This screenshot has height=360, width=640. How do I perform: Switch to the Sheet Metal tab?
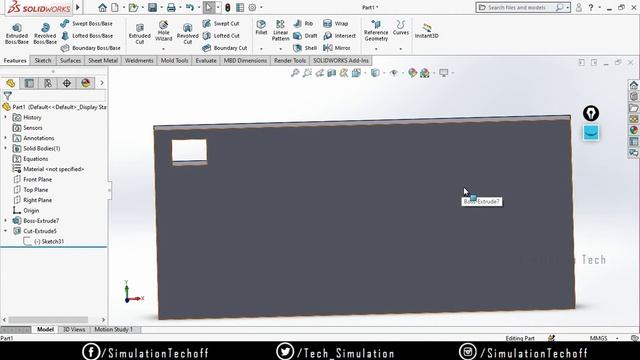pyautogui.click(x=103, y=60)
